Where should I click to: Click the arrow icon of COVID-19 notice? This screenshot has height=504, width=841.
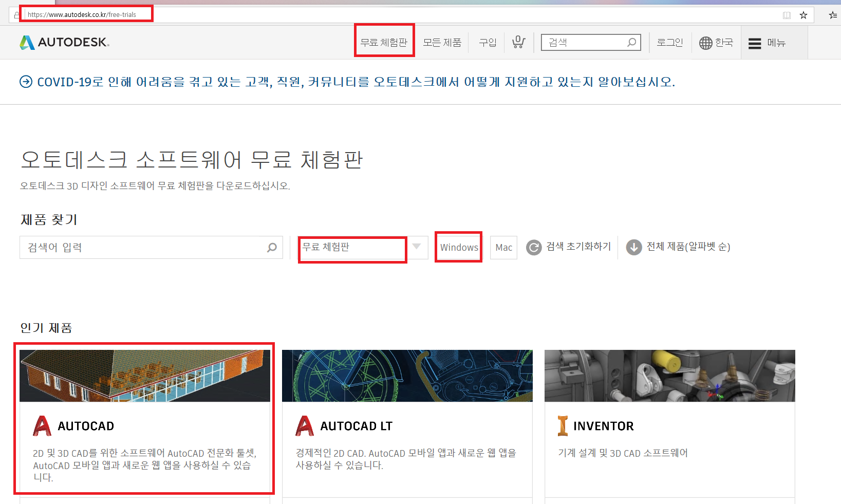(x=26, y=82)
